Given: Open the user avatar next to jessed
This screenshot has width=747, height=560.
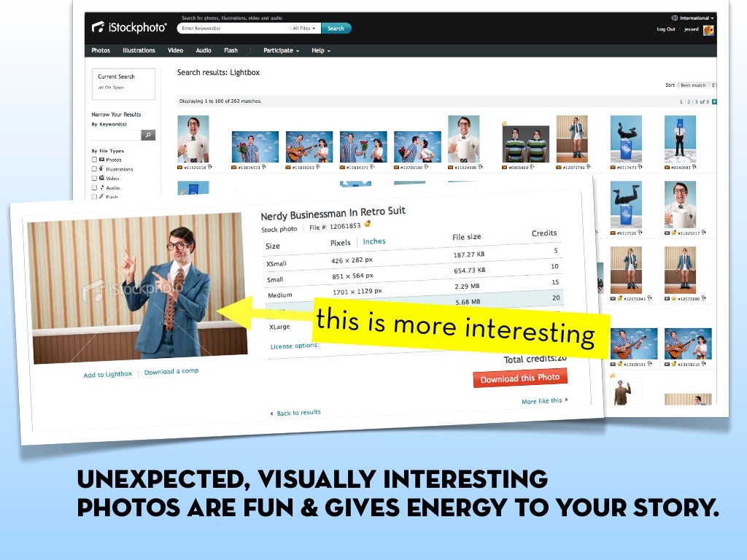Looking at the screenshot, I should [x=708, y=30].
